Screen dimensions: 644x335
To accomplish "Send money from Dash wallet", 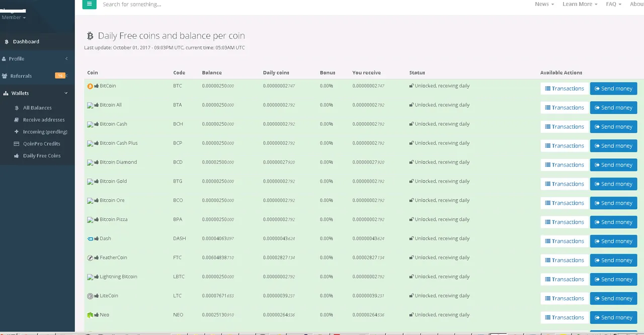I will point(613,241).
